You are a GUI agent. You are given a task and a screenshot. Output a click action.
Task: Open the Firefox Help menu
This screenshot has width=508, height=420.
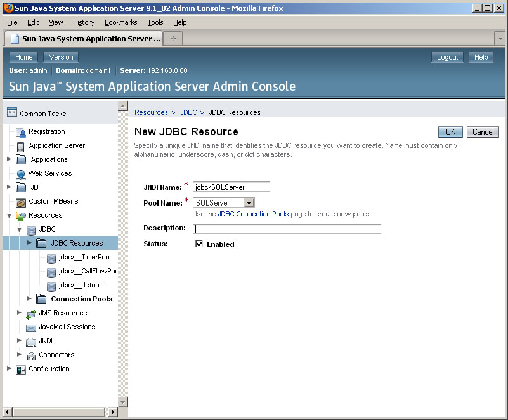pos(180,22)
